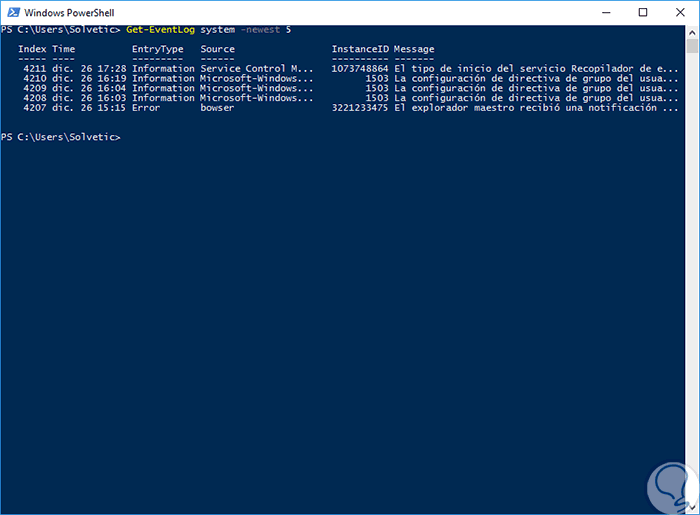Viewport: 700px width, 515px height.
Task: Click index value 4210
Action: coord(35,79)
